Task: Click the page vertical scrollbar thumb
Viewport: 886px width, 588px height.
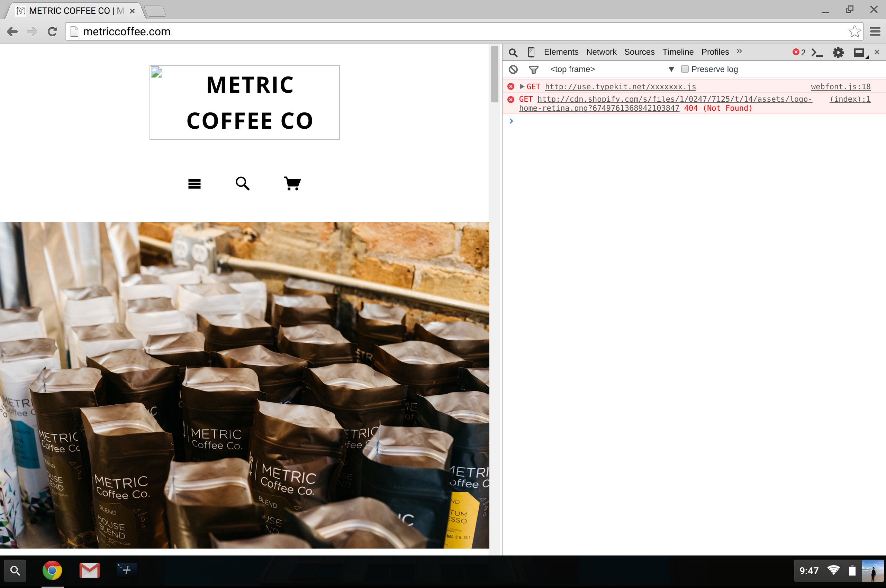Action: [x=494, y=74]
